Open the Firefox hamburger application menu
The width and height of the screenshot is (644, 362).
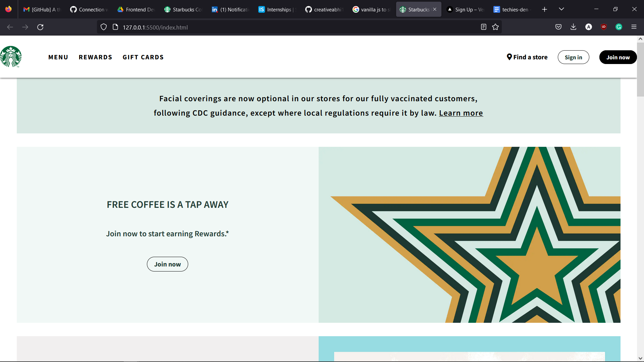click(634, 27)
